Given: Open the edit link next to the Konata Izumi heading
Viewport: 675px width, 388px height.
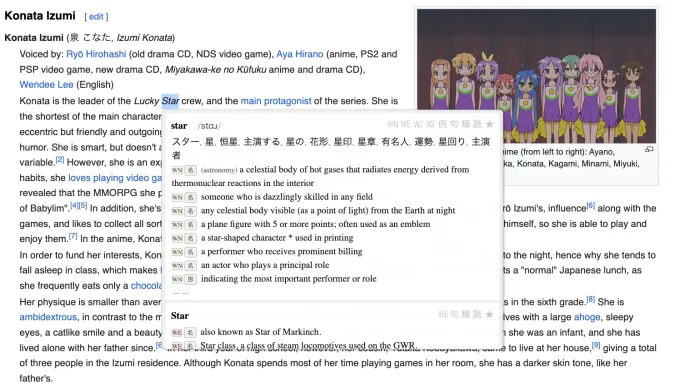Looking at the screenshot, I should click(96, 17).
